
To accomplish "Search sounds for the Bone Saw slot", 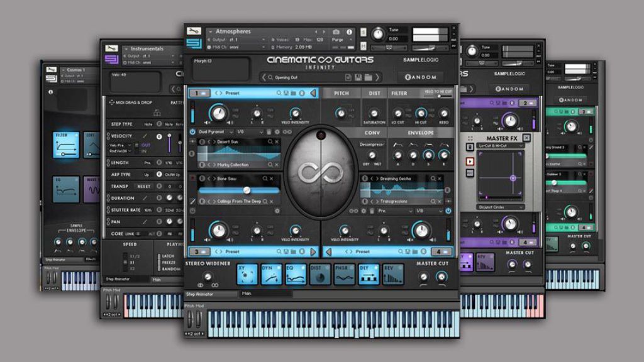I will click(265, 178).
